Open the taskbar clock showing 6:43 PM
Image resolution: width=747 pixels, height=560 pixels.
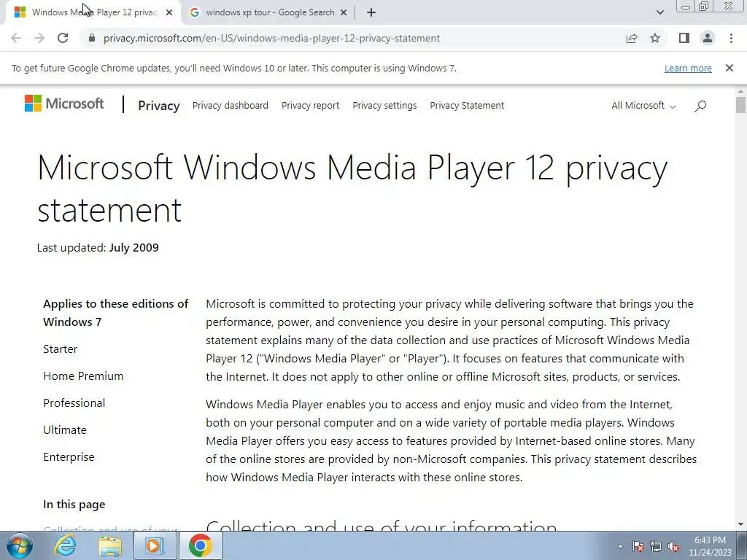710,546
